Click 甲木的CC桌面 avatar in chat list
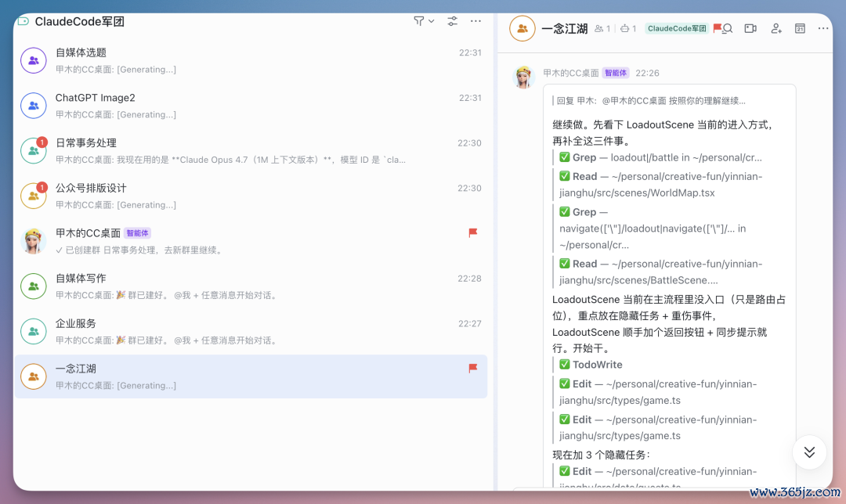The height and width of the screenshot is (504, 846). 34,241
